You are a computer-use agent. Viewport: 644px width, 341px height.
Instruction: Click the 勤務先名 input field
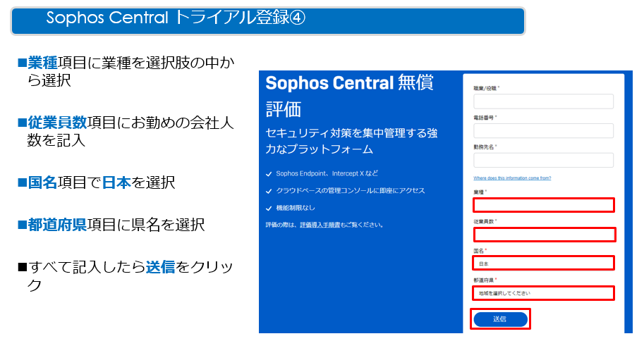(543, 160)
